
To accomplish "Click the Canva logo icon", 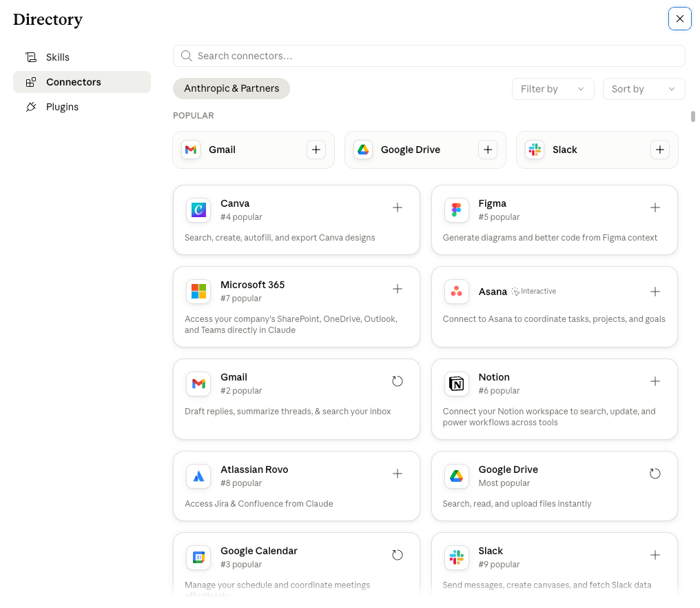I will [198, 210].
